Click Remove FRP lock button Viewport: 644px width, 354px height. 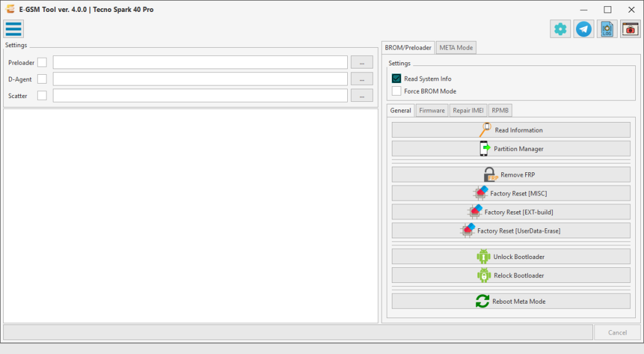(x=511, y=175)
